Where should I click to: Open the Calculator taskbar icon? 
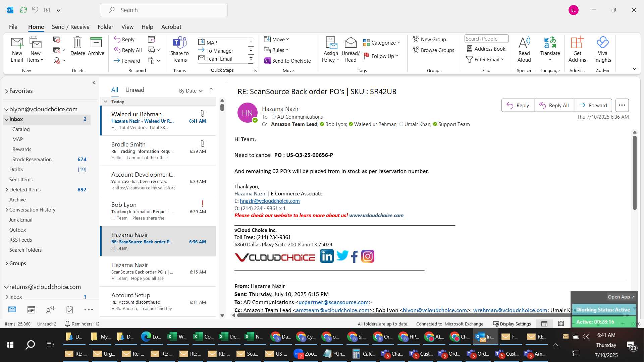point(364,354)
